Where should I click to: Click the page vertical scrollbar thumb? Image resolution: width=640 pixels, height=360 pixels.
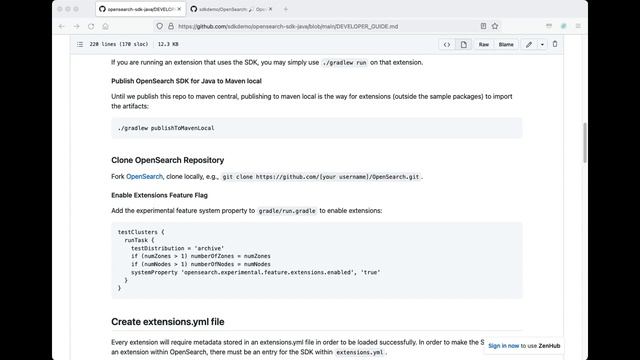pyautogui.click(x=585, y=142)
